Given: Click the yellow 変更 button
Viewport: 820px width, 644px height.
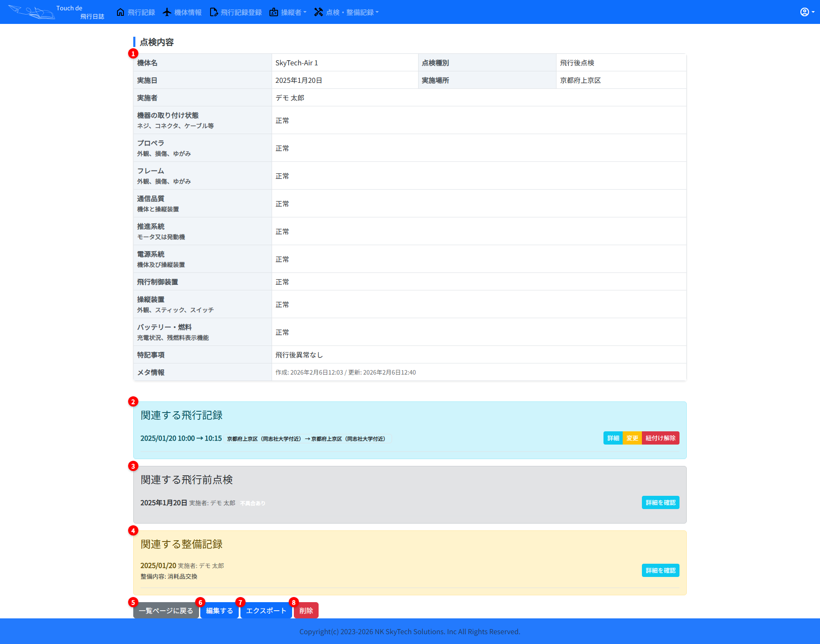Looking at the screenshot, I should coord(632,438).
